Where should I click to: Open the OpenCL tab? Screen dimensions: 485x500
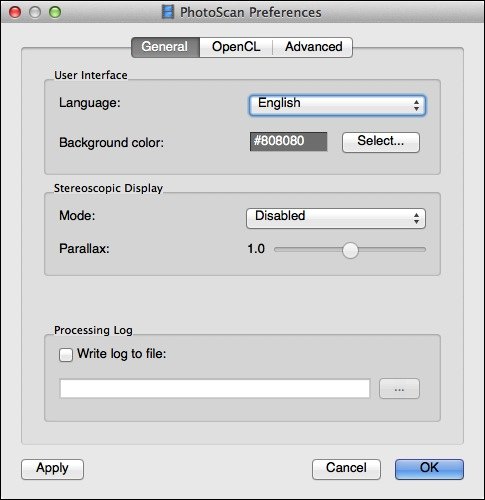(236, 47)
